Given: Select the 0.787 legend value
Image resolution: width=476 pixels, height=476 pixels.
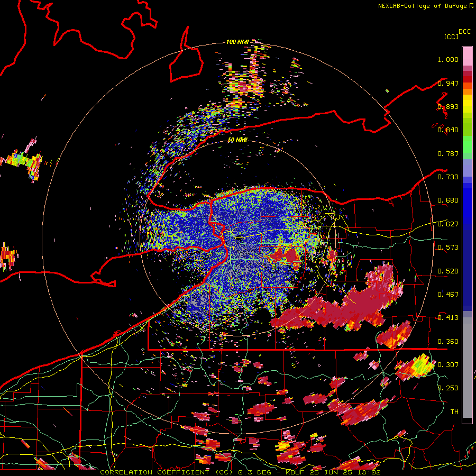Looking at the screenshot, I should tap(448, 153).
